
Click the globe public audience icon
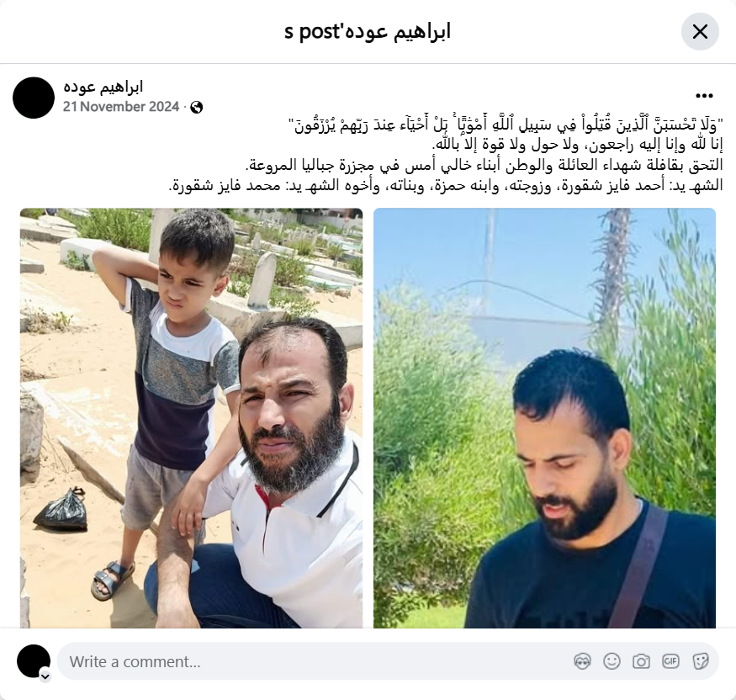point(197,108)
